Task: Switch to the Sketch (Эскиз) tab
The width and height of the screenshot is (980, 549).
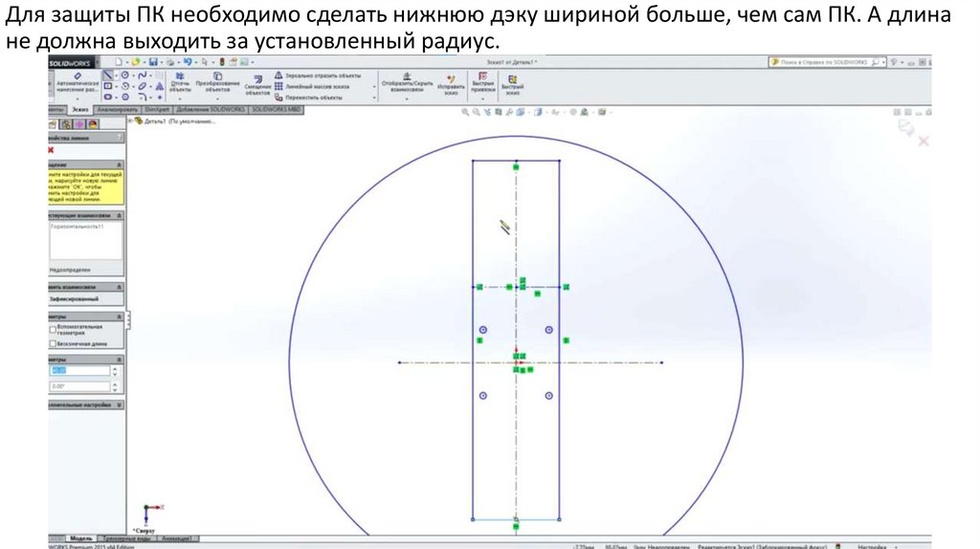Action: [80, 109]
